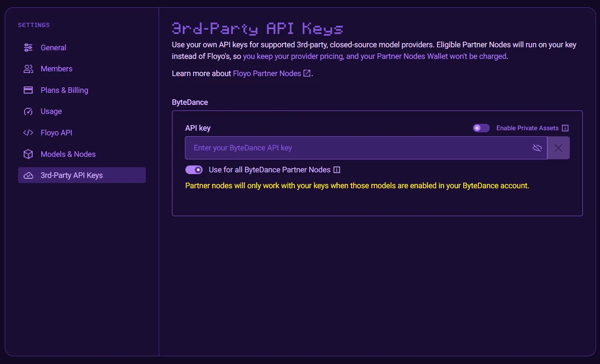Click the 'ByteDance' provider section label
Image resolution: width=600 pixels, height=364 pixels.
(x=190, y=102)
